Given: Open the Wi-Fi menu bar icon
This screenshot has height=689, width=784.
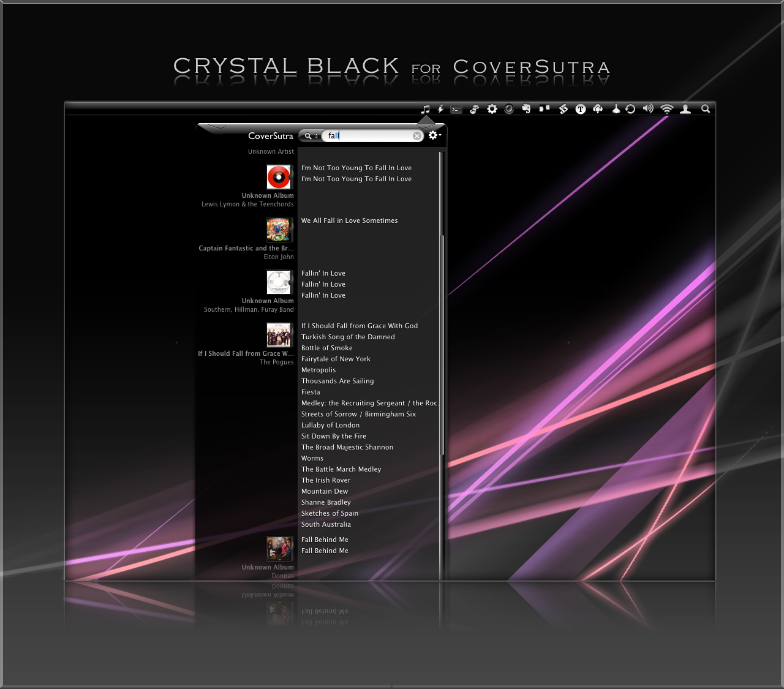Looking at the screenshot, I should coord(667,109).
